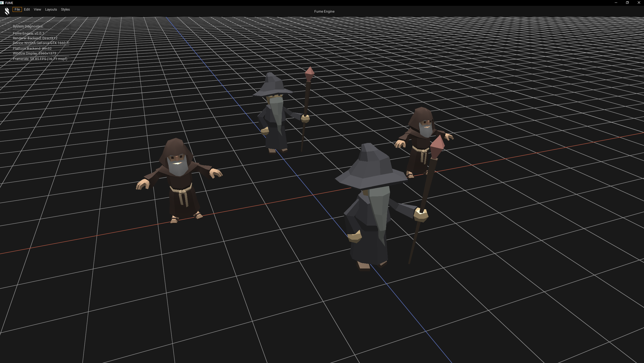
Task: Click the Device NVIDIA GeForce line
Action: 41,43
